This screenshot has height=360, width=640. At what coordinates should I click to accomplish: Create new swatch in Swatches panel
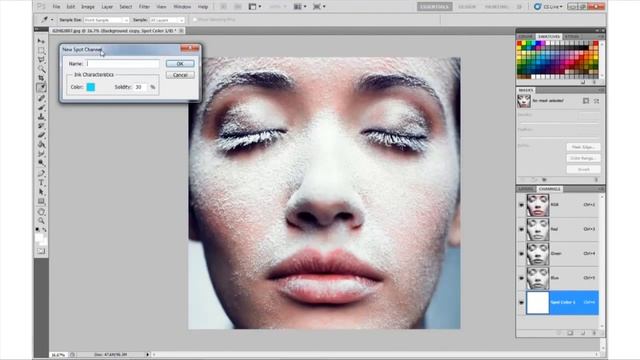pos(583,82)
